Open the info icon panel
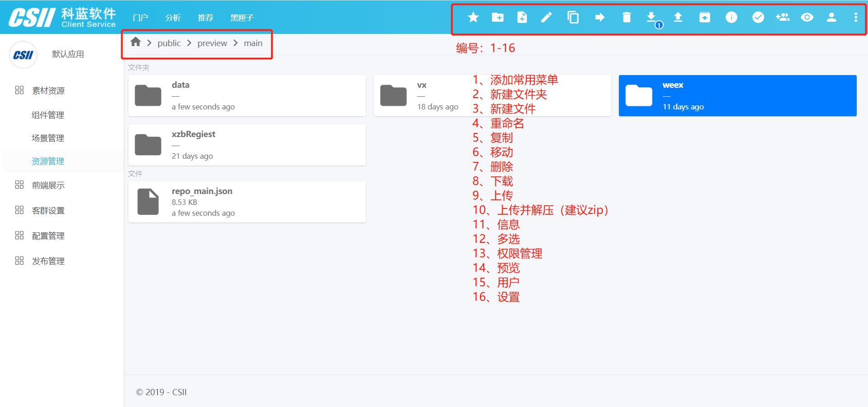 [x=731, y=17]
